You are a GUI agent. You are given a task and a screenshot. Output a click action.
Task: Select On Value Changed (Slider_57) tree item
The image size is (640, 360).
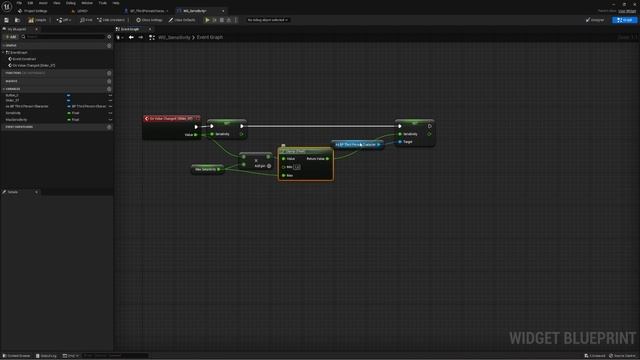32,65
